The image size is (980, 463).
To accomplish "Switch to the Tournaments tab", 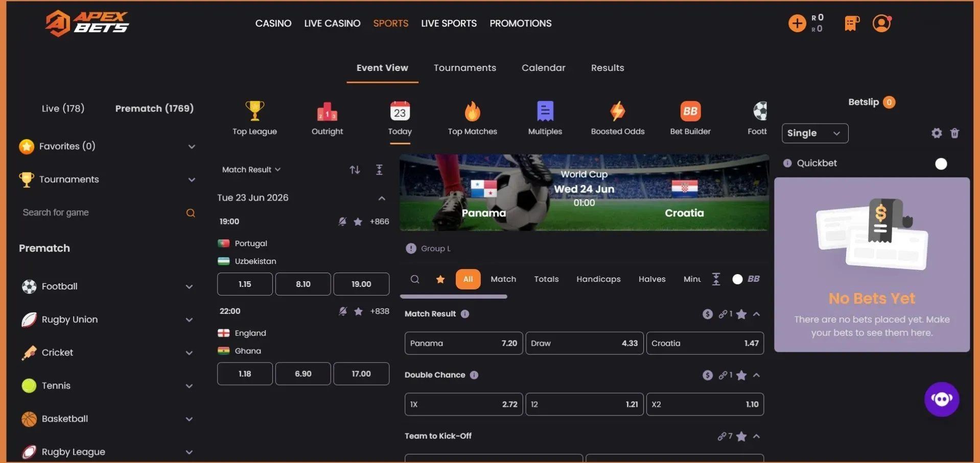I will [464, 68].
